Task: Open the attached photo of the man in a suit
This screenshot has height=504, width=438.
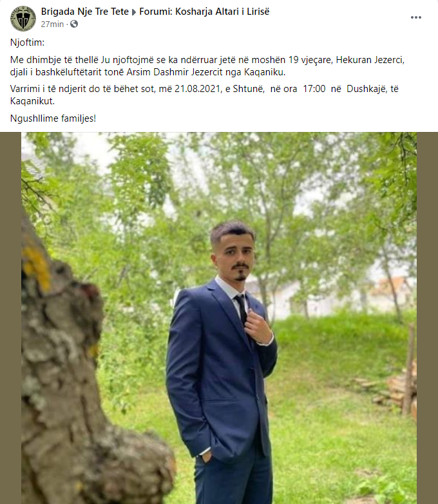Action: click(219, 318)
